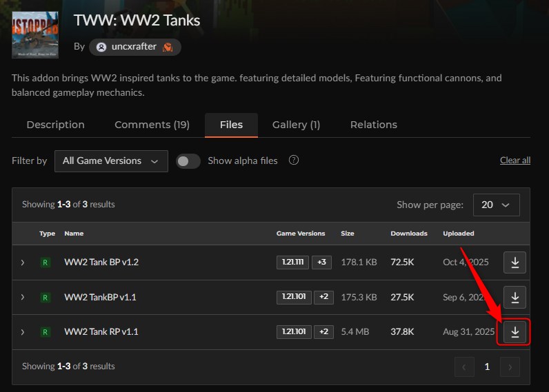Click the Type column header

click(x=48, y=234)
